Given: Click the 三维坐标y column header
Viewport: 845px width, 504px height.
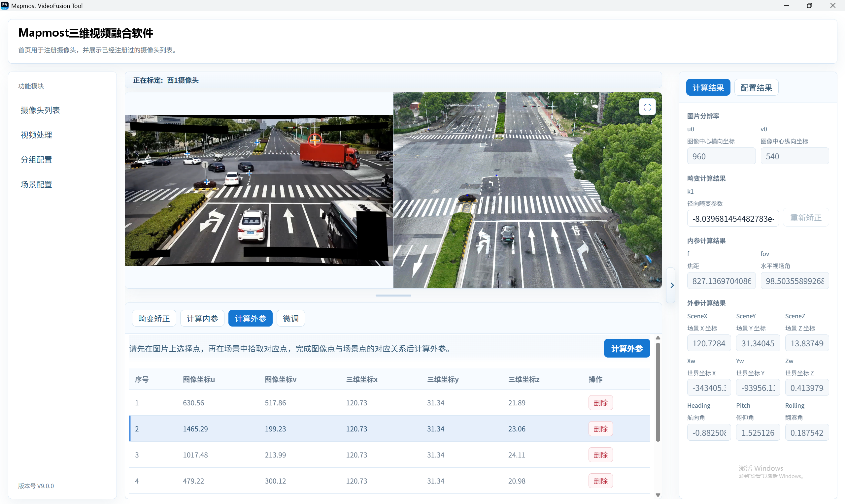Looking at the screenshot, I should coord(443,379).
